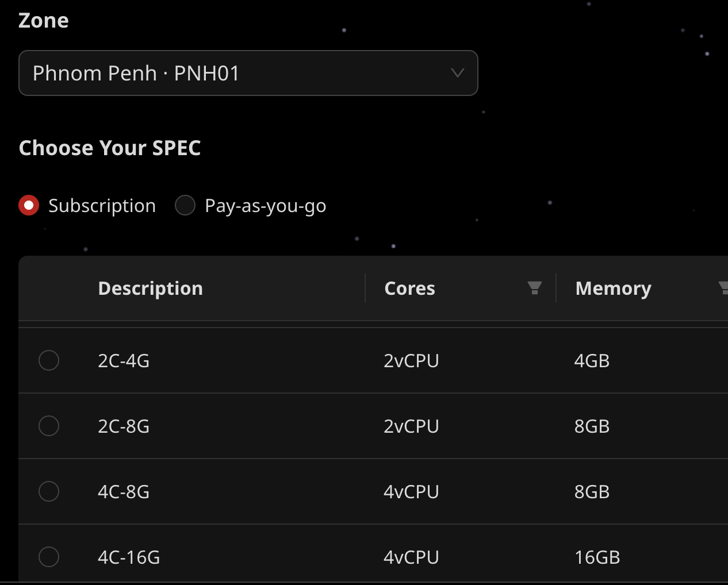Click the 16GB memory cell
Image resolution: width=728 pixels, height=585 pixels.
tap(597, 557)
